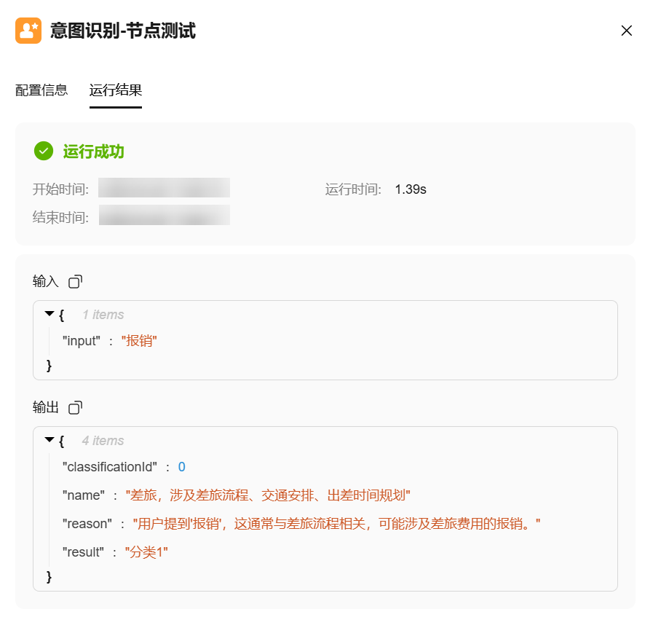Collapse the output JSON tree
This screenshot has width=645, height=644.
[x=50, y=440]
